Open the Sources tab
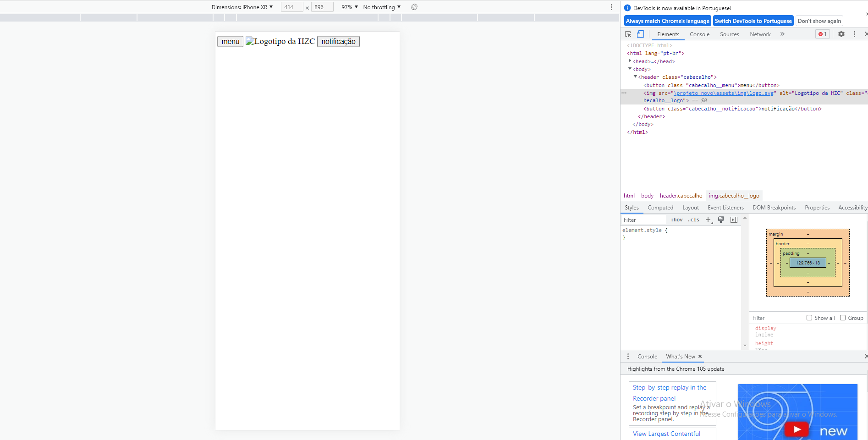 730,34
